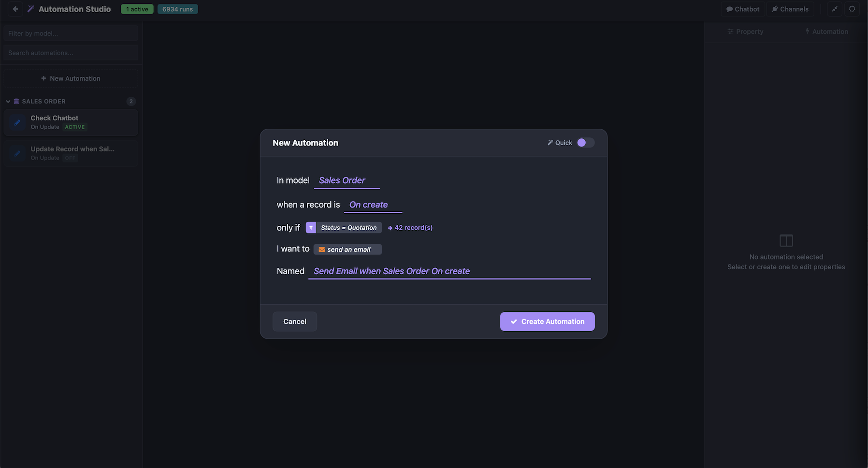868x468 pixels.
Task: Cancel the New Automation dialog
Action: (294, 321)
